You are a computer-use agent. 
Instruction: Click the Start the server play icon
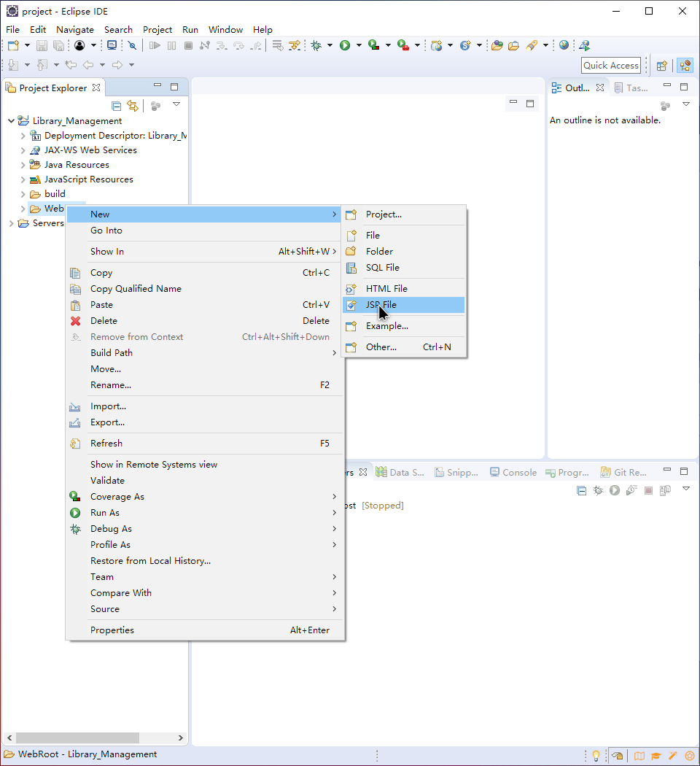[615, 490]
